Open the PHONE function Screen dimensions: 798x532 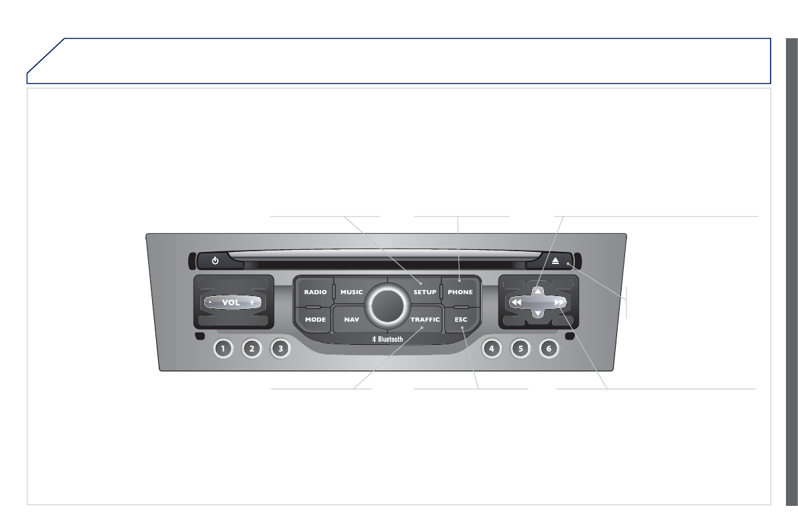point(460,292)
